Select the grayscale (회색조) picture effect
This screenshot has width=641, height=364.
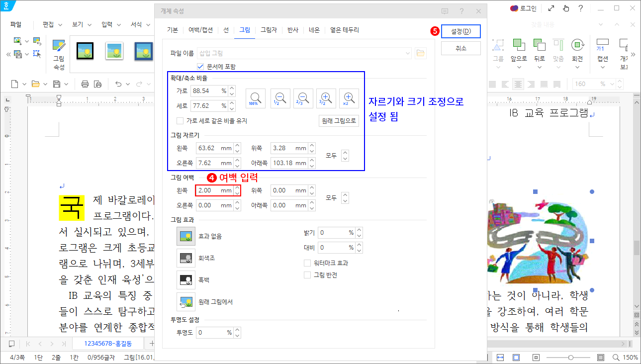(186, 259)
